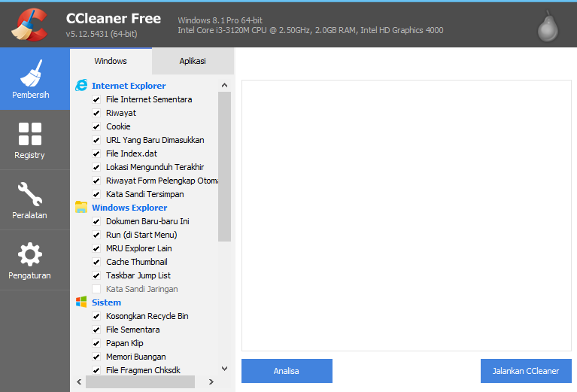The width and height of the screenshot is (577, 392).
Task: Click the list scroll up arrow
Action: click(224, 85)
